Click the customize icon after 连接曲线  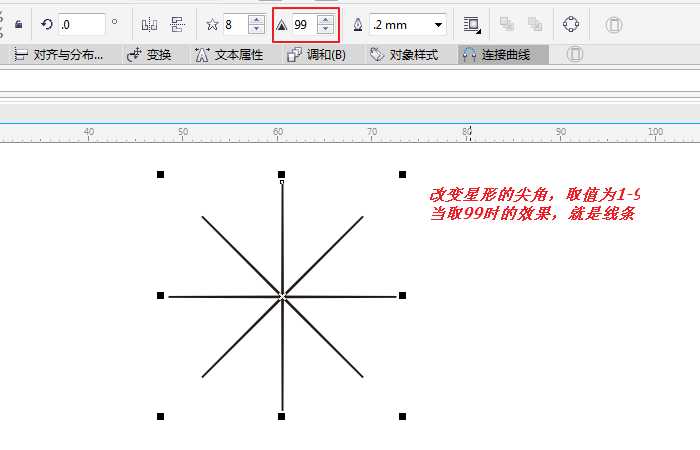click(x=575, y=54)
